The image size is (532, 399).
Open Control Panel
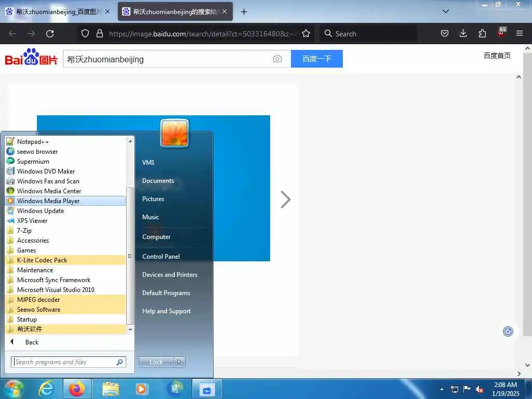click(161, 257)
